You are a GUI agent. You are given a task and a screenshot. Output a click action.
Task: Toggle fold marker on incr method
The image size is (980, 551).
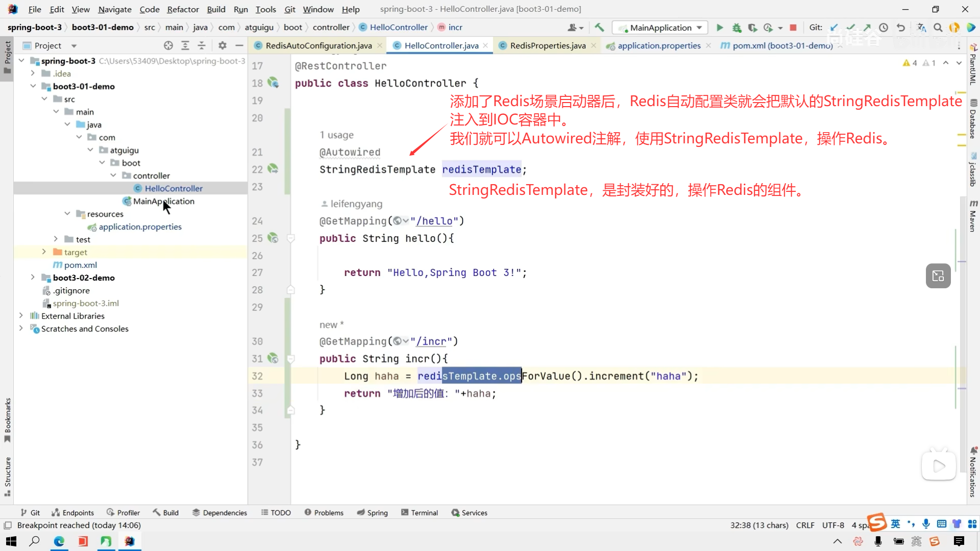tap(291, 359)
